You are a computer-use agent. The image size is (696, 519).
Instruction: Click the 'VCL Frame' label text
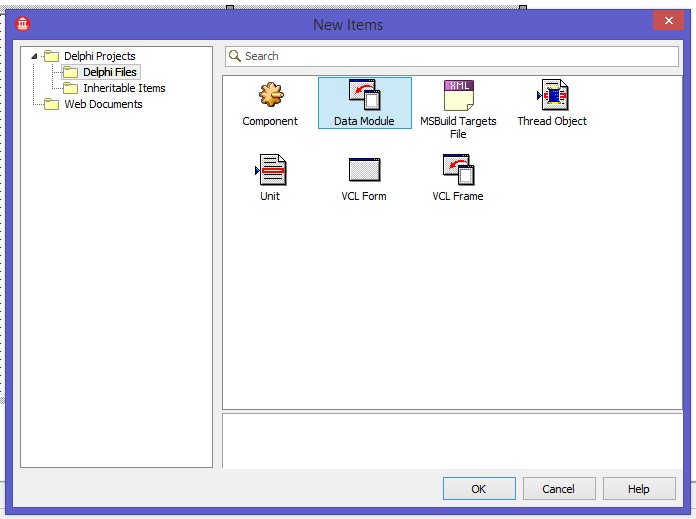click(x=458, y=196)
